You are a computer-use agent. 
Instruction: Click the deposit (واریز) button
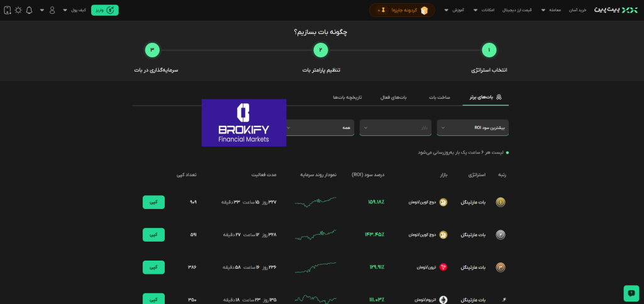tap(105, 10)
